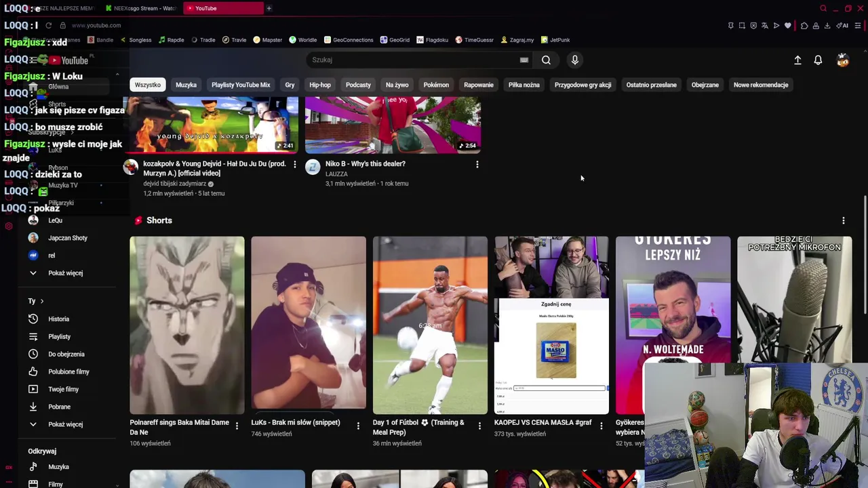Click the Pobrane download icon
This screenshot has height=488, width=868.
pyautogui.click(x=33, y=407)
